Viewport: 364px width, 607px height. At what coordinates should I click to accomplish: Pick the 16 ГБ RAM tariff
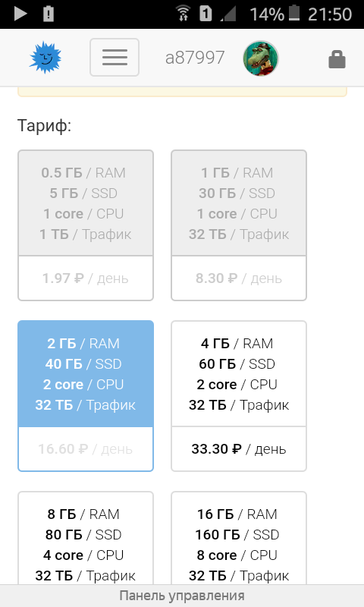tap(239, 538)
